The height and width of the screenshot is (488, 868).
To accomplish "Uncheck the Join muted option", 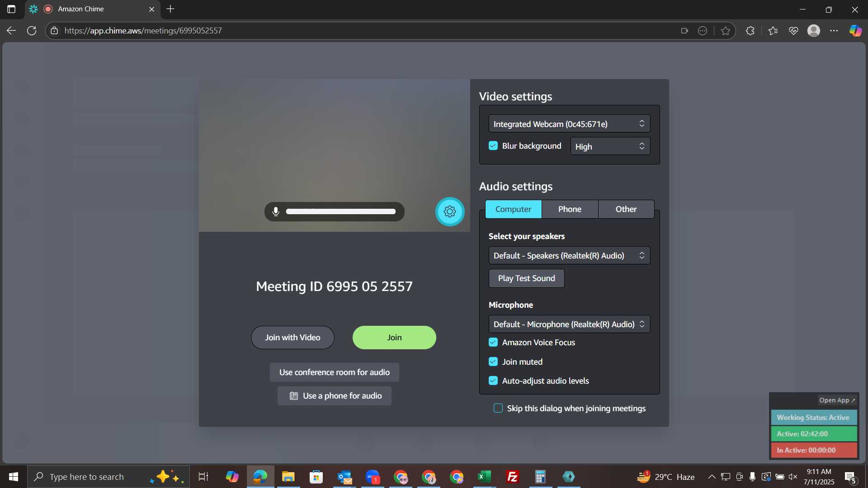I will [493, 362].
